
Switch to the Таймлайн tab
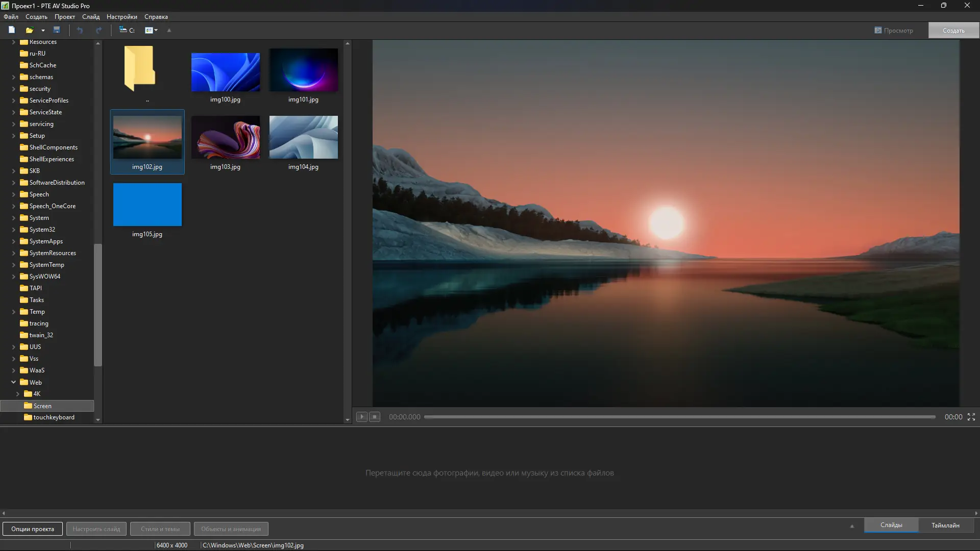point(945,525)
